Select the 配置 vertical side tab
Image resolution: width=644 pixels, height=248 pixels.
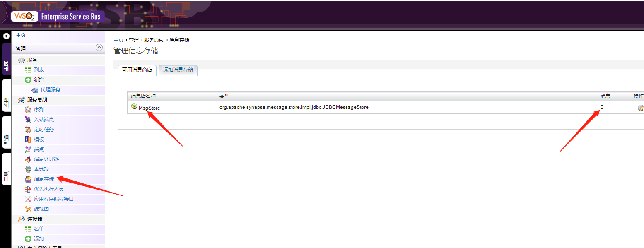(6, 132)
